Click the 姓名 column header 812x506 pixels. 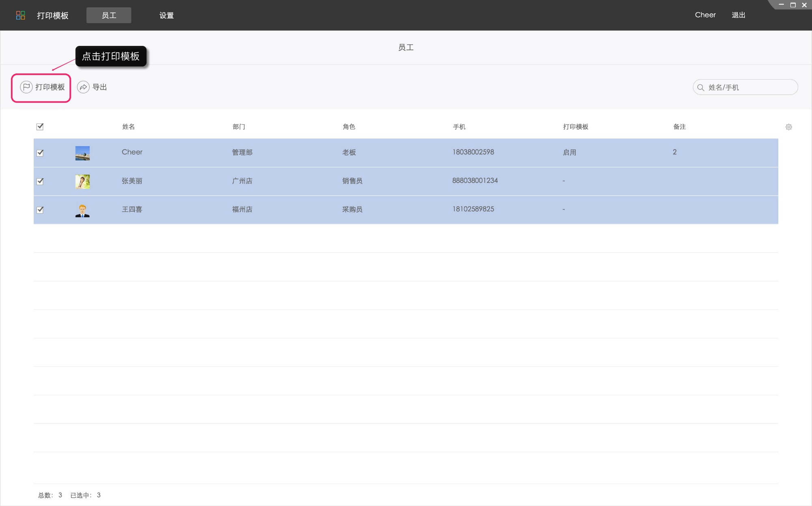coord(128,127)
